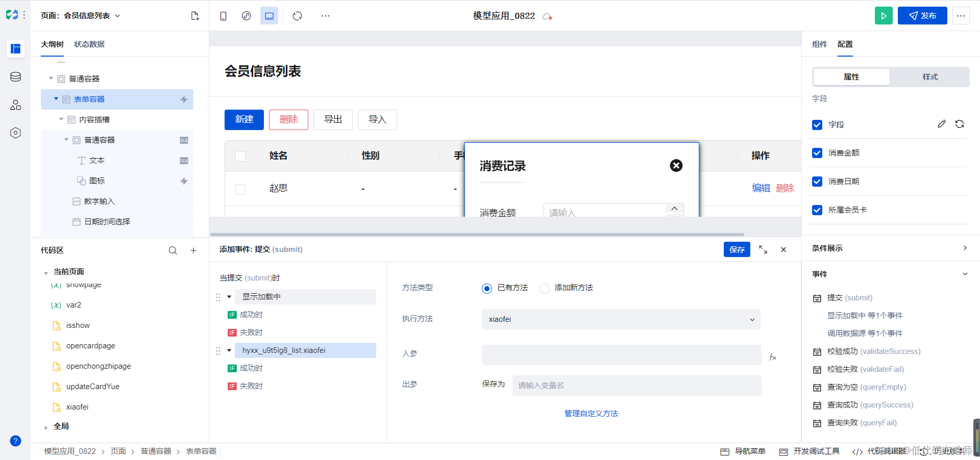Check the 赵思 row checkbox
The image size is (980, 460).
[x=240, y=189]
